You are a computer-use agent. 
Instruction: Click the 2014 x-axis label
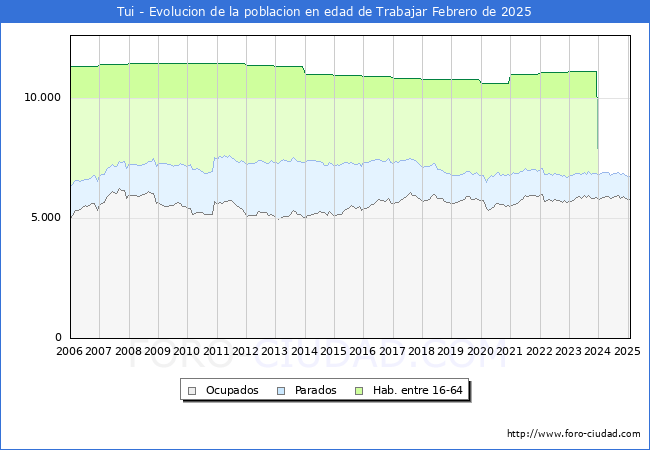tap(305, 351)
